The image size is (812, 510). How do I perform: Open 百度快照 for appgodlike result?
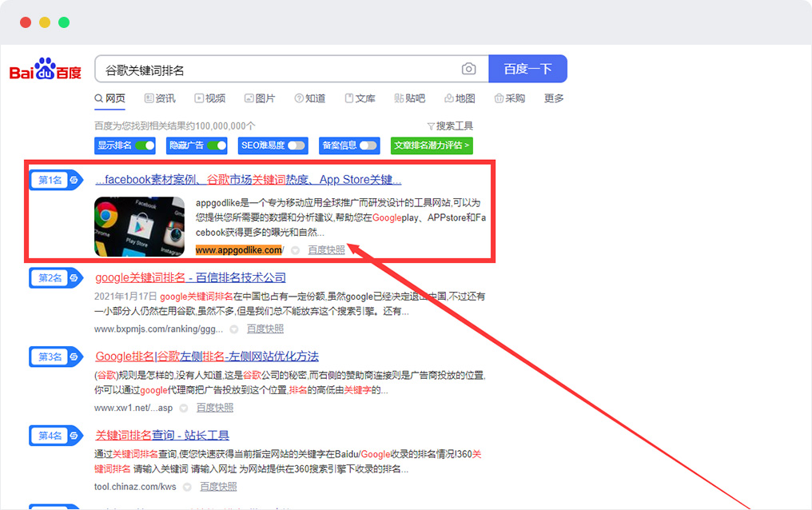[x=326, y=250]
